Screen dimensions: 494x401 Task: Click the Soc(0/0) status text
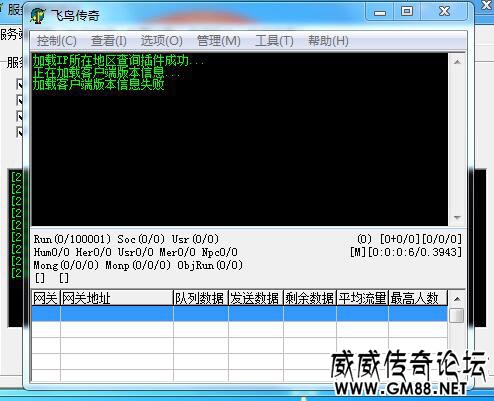[141, 239]
